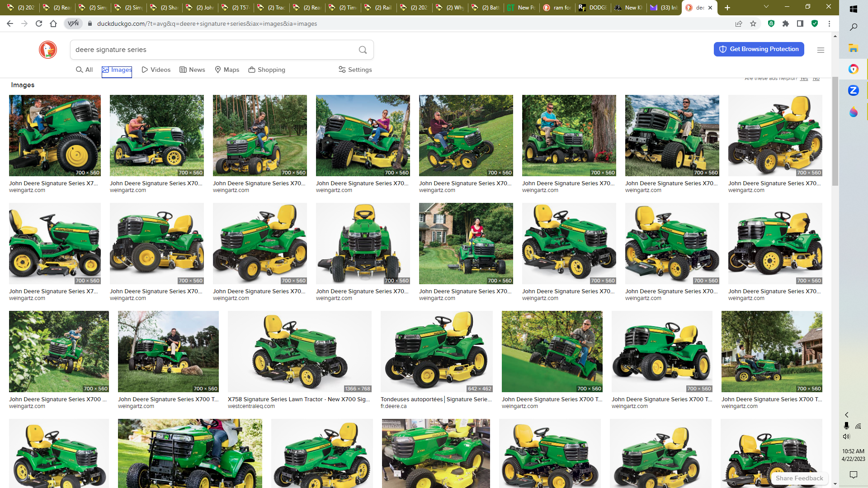This screenshot has width=868, height=488.
Task: Open the browser three-dot menu
Action: point(829,23)
